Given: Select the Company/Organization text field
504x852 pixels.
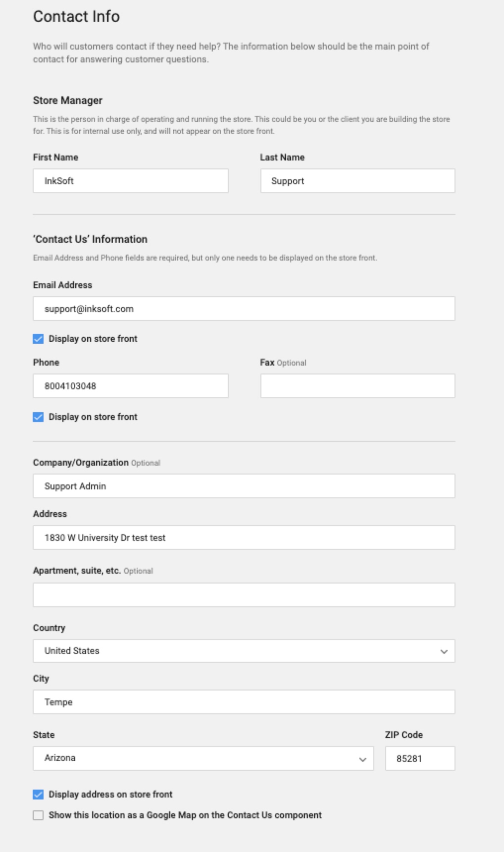Looking at the screenshot, I should pyautogui.click(x=244, y=486).
